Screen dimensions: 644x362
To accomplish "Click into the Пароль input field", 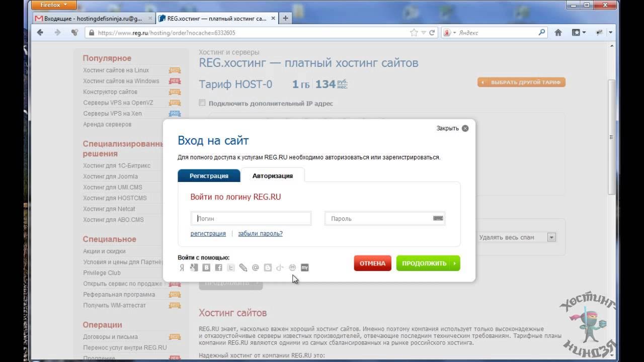I will (x=385, y=219).
